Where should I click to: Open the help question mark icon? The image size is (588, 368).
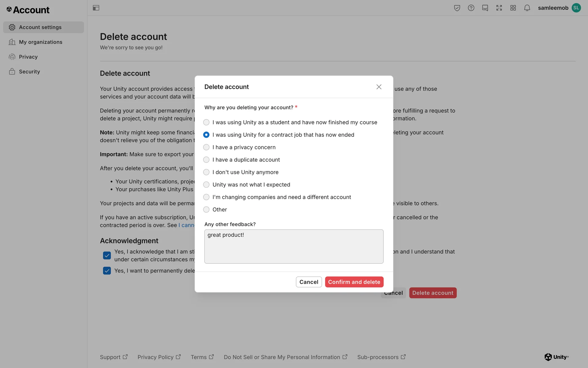[471, 8]
